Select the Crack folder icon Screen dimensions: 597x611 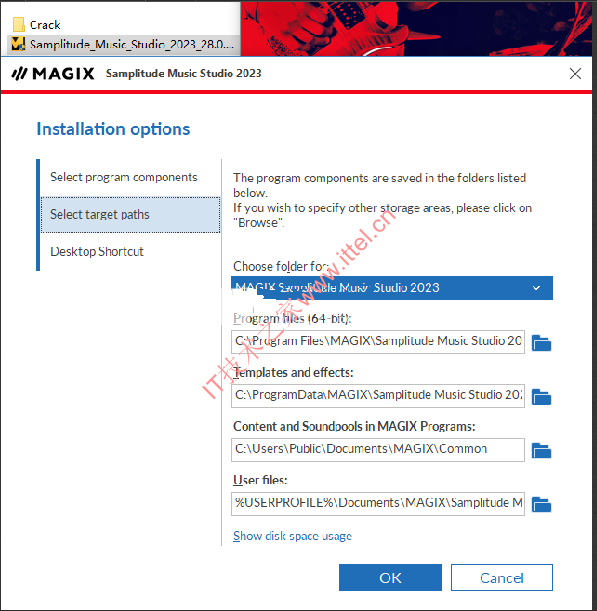(x=18, y=25)
